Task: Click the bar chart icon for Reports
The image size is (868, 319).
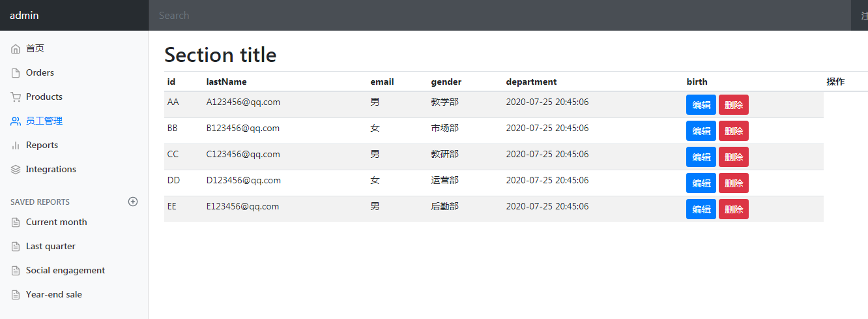Action: [16, 145]
